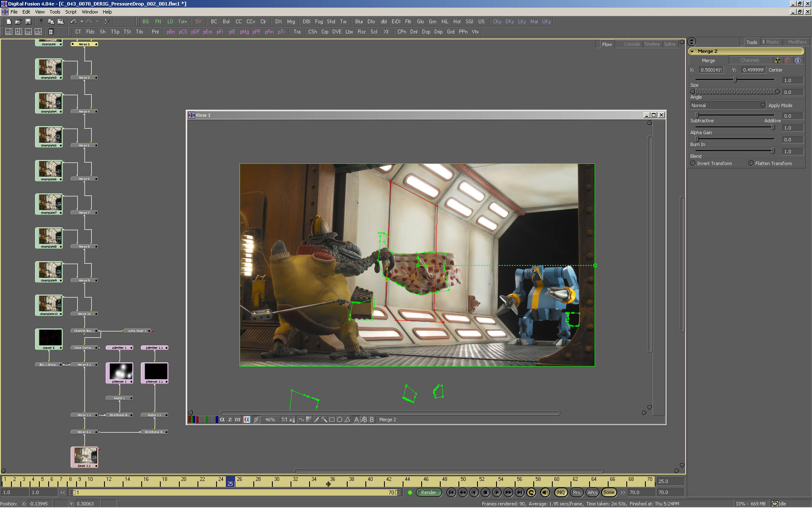Viewport: 812px width, 508px height.
Task: Click the Render button
Action: tap(428, 492)
